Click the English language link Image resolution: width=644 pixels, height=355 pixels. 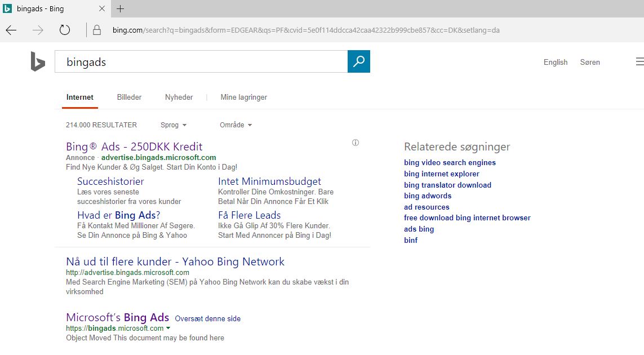coord(556,62)
